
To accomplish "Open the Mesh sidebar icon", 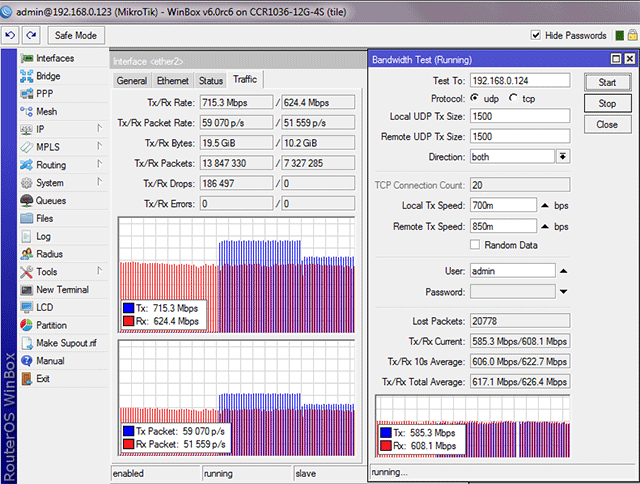I will (x=27, y=111).
